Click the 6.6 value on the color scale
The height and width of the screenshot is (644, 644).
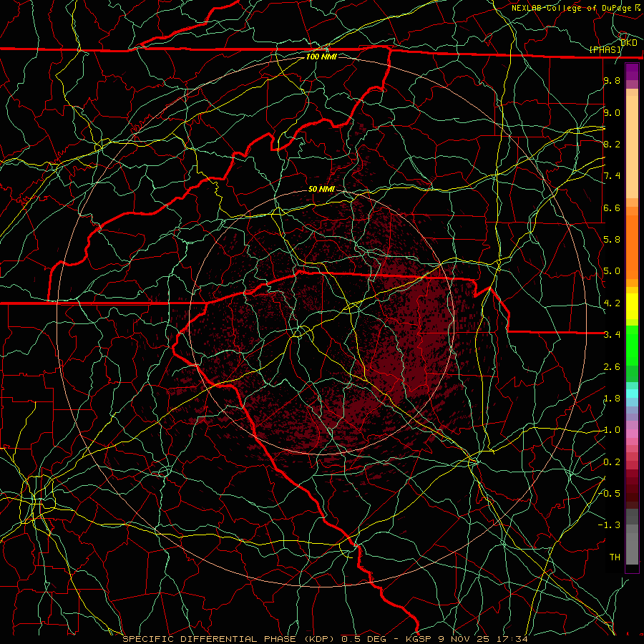tap(612, 208)
